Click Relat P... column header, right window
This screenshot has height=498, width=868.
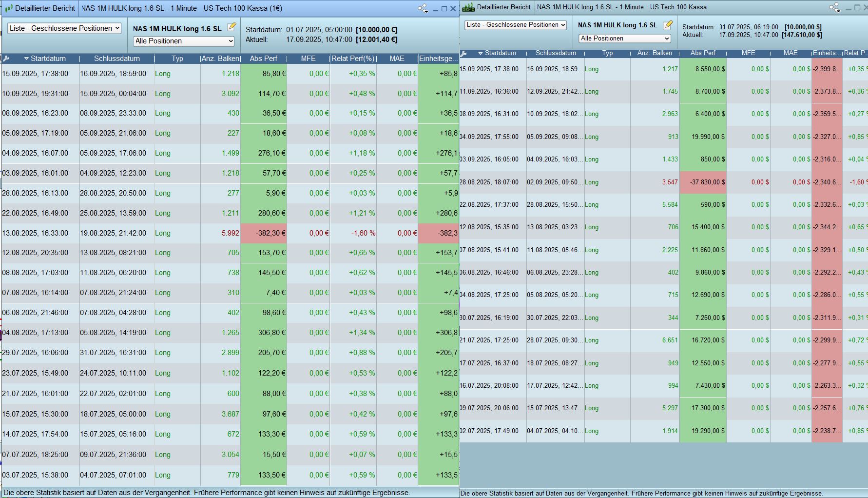(x=855, y=53)
